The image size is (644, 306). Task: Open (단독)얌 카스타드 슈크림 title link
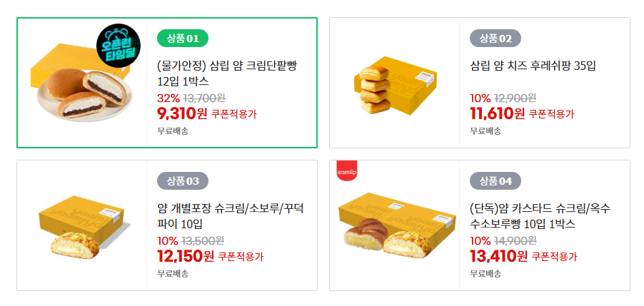point(539,216)
